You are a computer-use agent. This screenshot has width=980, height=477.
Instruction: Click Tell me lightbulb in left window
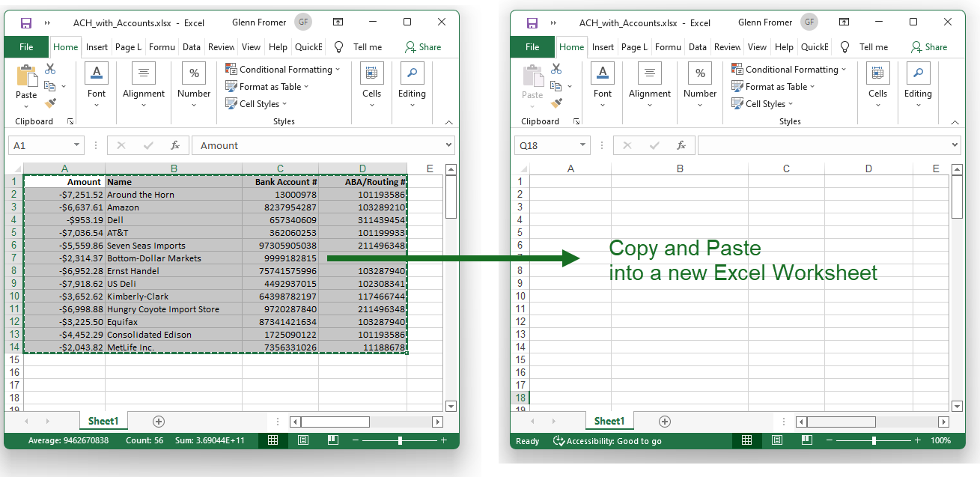point(338,46)
